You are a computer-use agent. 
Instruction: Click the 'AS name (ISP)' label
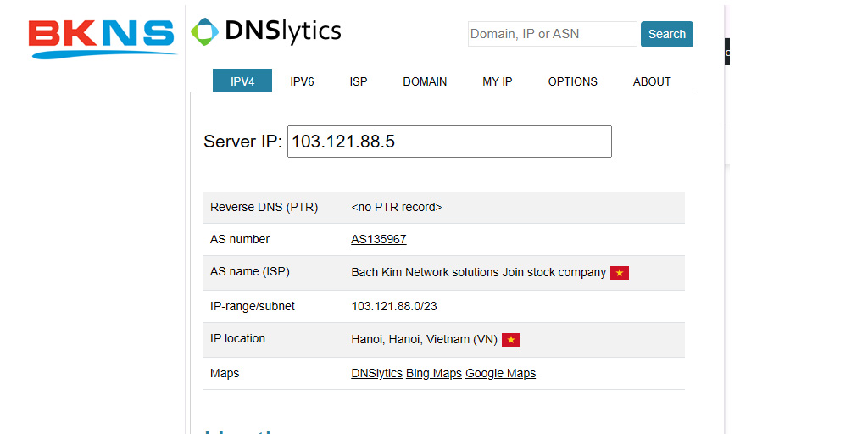tap(250, 272)
